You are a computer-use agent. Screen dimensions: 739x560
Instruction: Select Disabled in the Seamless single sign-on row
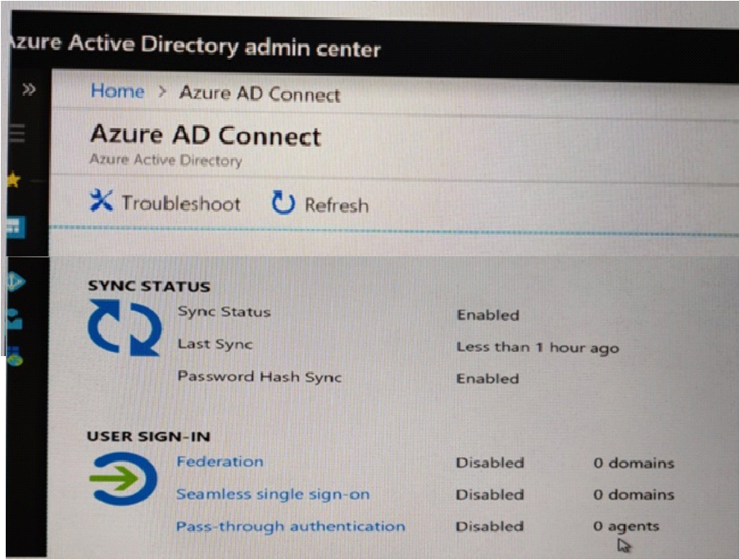click(490, 495)
